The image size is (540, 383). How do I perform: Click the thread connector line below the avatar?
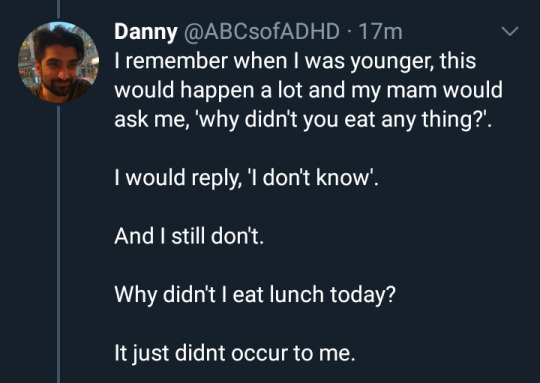(59, 244)
